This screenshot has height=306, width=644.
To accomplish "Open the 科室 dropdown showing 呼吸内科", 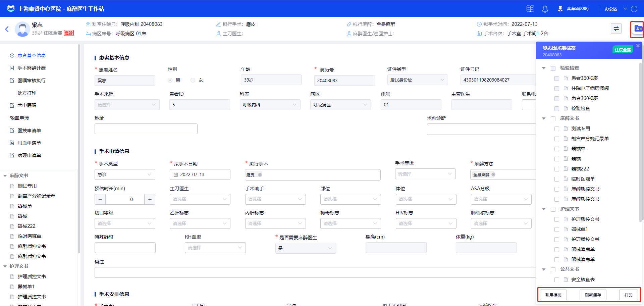I will [x=270, y=105].
